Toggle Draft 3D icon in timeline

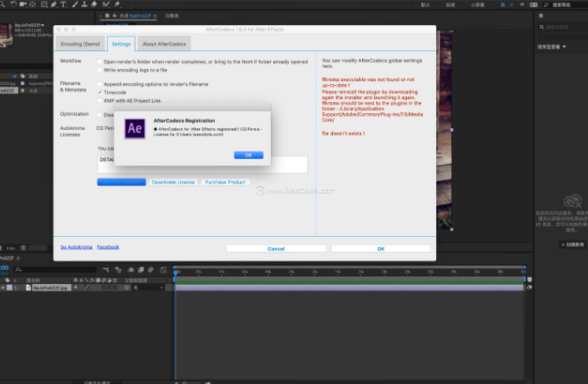point(119,270)
